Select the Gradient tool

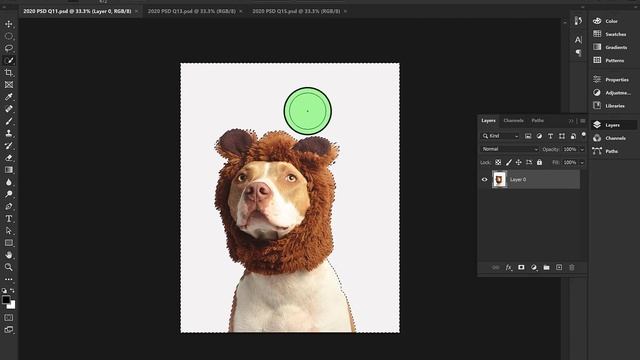point(9,170)
